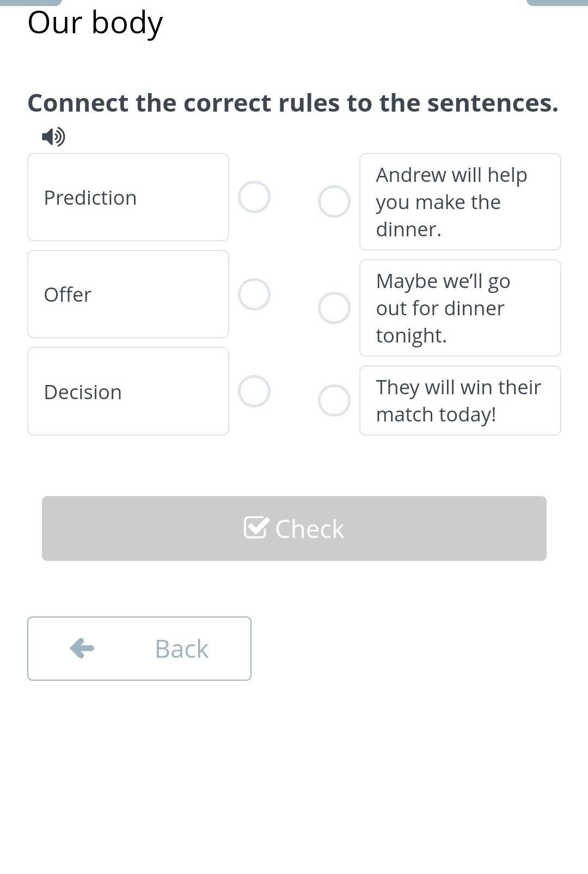
Task: Play the audio speaker icon
Action: tap(53, 137)
